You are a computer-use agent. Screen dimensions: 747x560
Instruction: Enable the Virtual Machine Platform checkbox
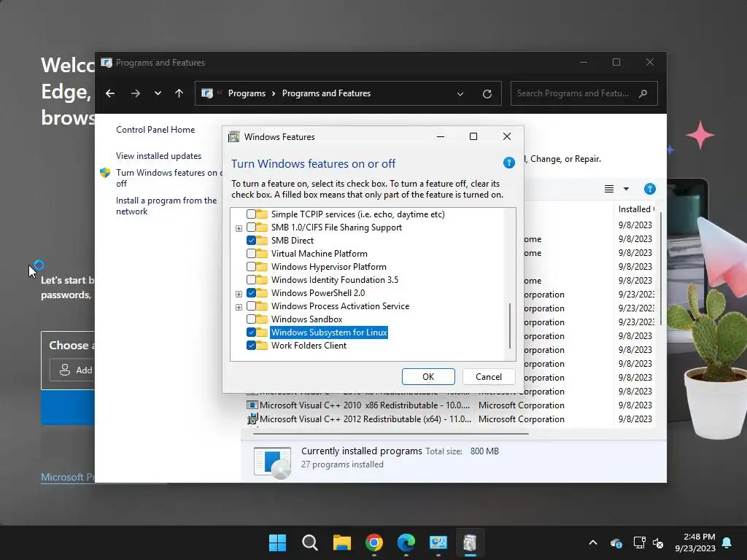point(251,254)
